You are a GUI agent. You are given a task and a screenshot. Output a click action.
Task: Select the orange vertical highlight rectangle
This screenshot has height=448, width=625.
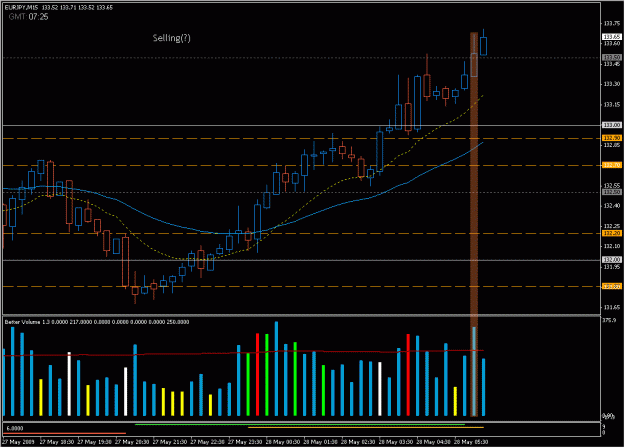tap(474, 224)
